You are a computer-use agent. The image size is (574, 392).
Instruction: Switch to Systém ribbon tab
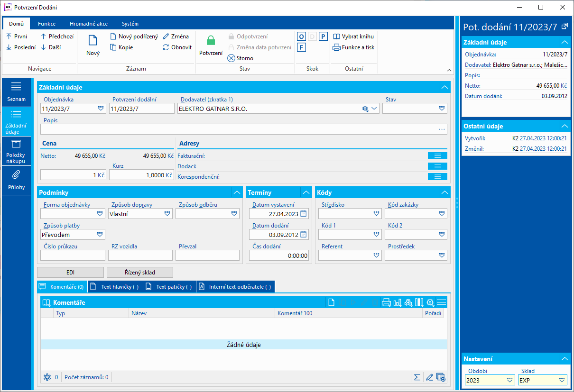(x=130, y=24)
